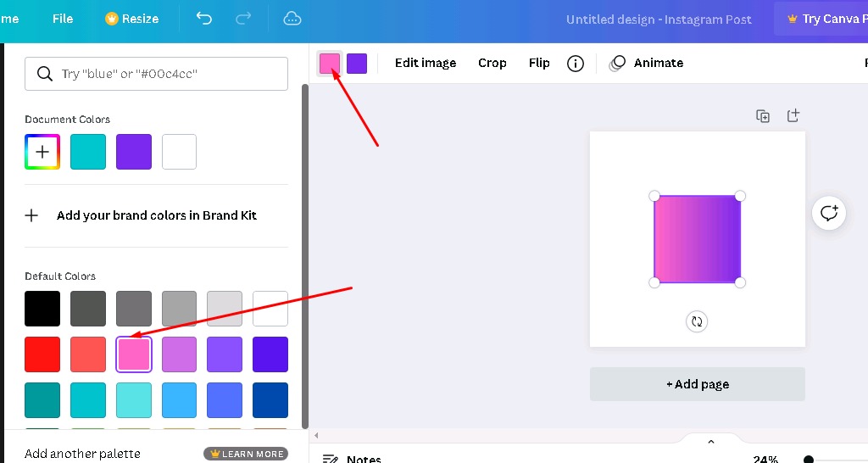The height and width of the screenshot is (463, 868).
Task: Click the cloud save status icon
Action: (292, 19)
